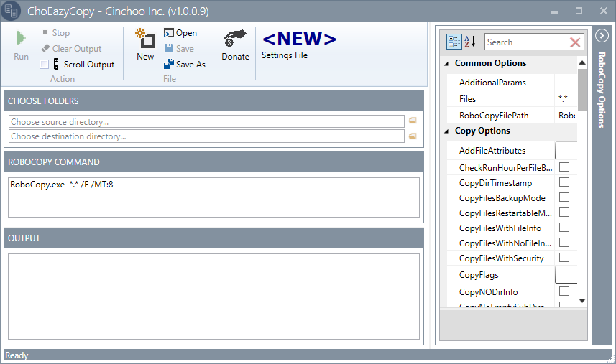616x364 pixels.
Task: Select the CopyDirTimestamp property label
Action: (495, 183)
